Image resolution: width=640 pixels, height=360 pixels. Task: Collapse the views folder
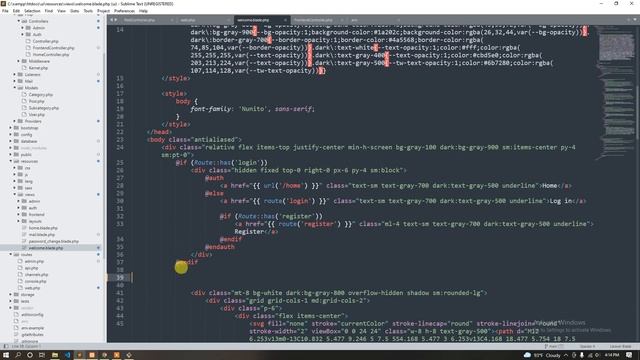(x=14, y=194)
